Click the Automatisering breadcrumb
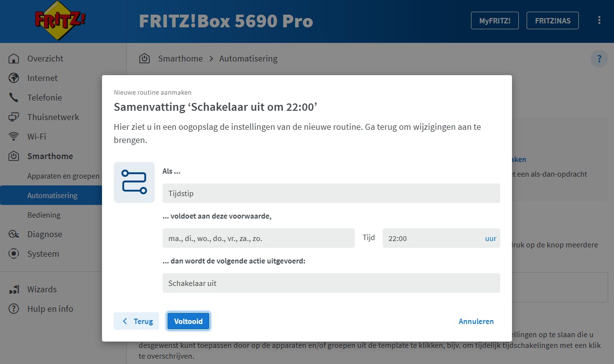Screen dimensions: 614x364 tap(248, 59)
